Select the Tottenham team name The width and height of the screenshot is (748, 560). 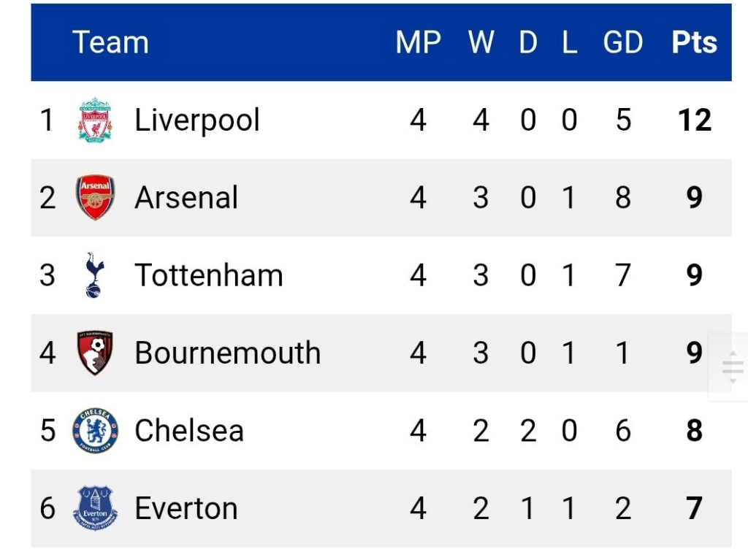(x=209, y=275)
